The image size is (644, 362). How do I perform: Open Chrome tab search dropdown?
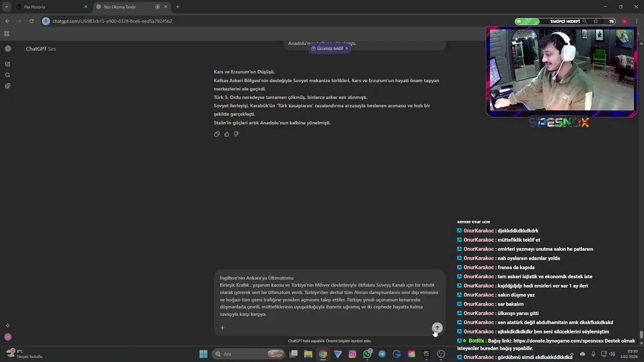click(7, 7)
